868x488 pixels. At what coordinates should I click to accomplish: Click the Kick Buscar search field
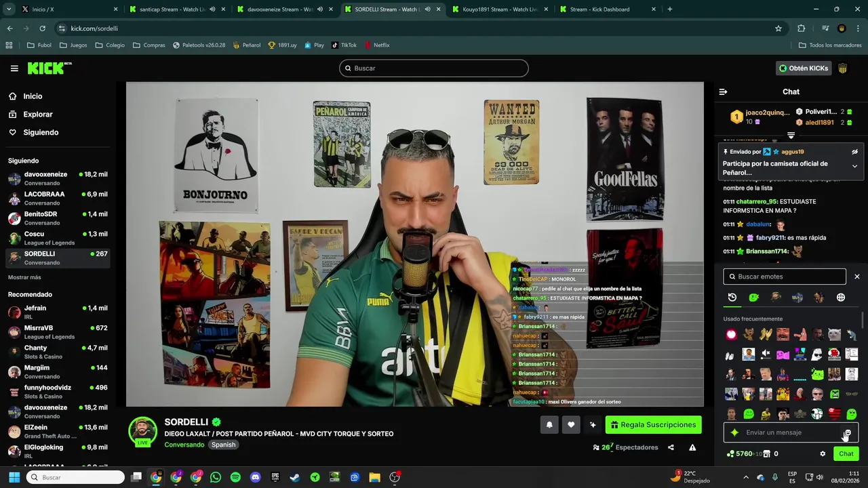point(434,68)
